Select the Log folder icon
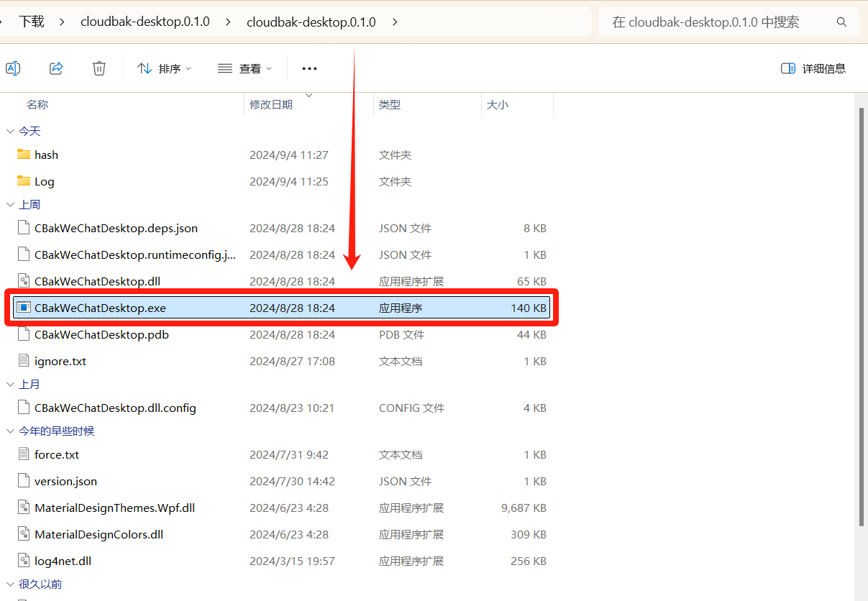 pos(24,181)
